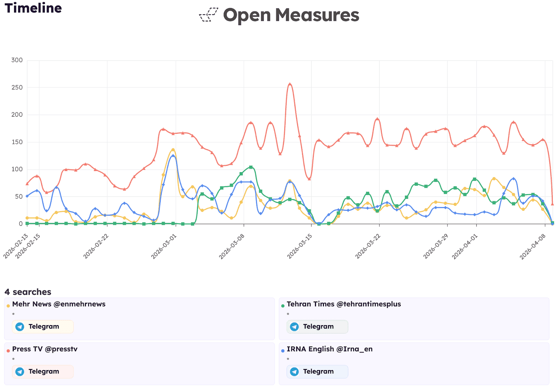Click the Telegram icon on Press TV card
Viewport: 558px width, 392px height.
tap(20, 371)
